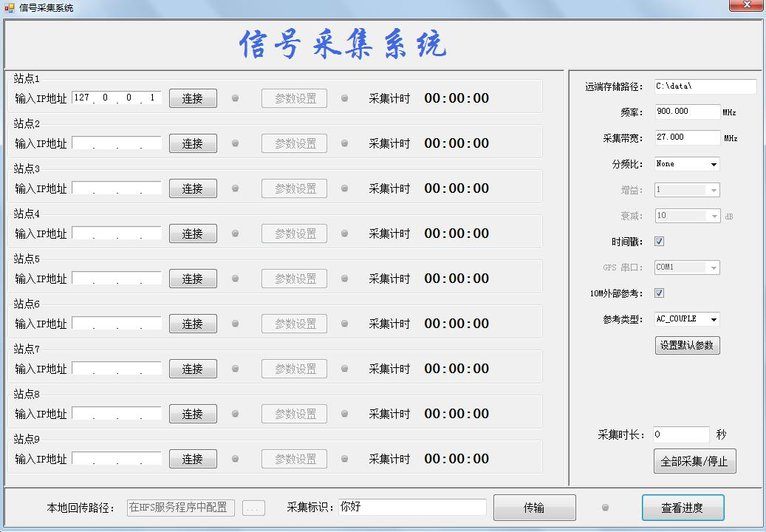Viewport: 766px width, 532px height.
Task: Click the 频率 input field
Action: [x=686, y=112]
